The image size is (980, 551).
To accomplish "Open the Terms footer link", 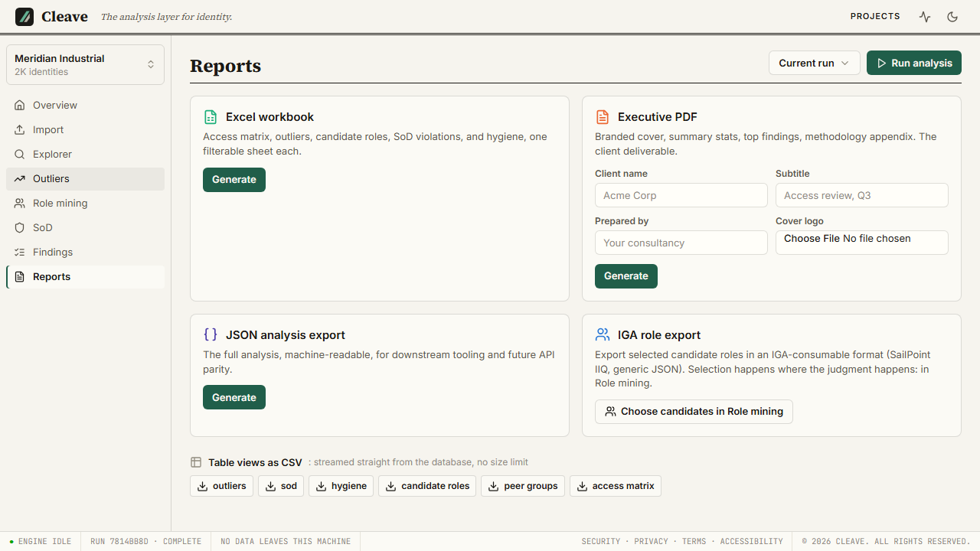I will tap(694, 541).
